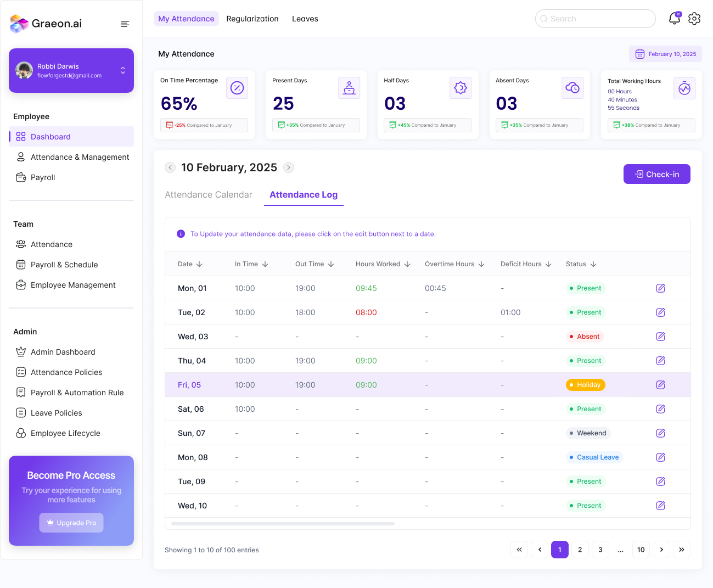Click the edit icon on the Holiday row
Screen dimensions: 713x588
pos(660,384)
